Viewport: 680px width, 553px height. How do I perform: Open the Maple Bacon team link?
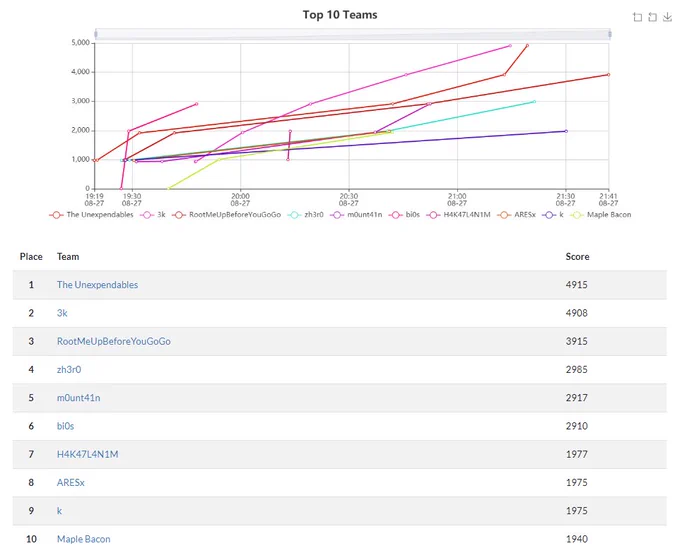pyautogui.click(x=84, y=539)
